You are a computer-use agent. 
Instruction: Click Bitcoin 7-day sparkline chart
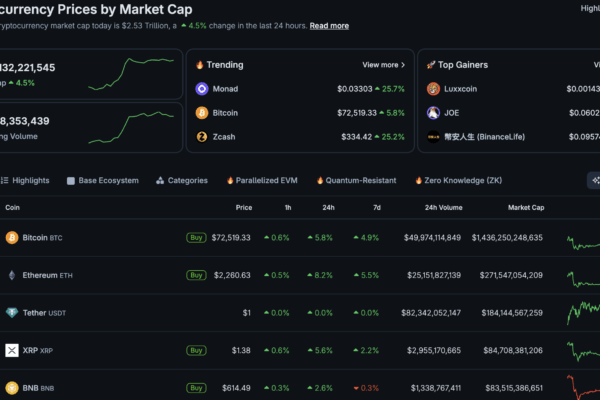point(582,241)
